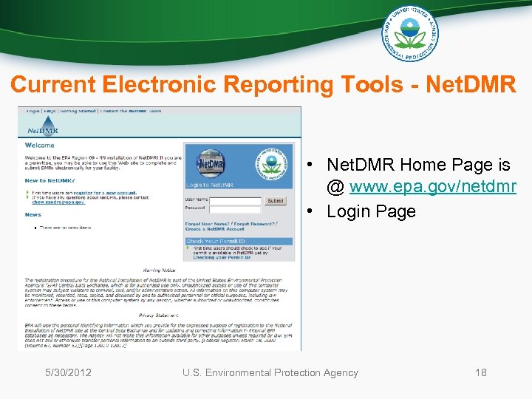The height and width of the screenshot is (399, 532).
Task: Click the Welcome heading
Action: 39,146
